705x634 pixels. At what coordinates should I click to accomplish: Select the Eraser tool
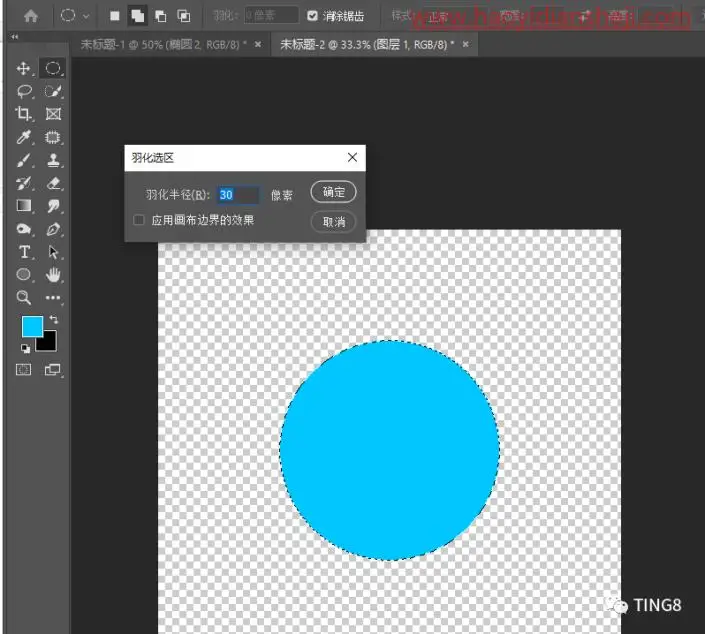(53, 183)
